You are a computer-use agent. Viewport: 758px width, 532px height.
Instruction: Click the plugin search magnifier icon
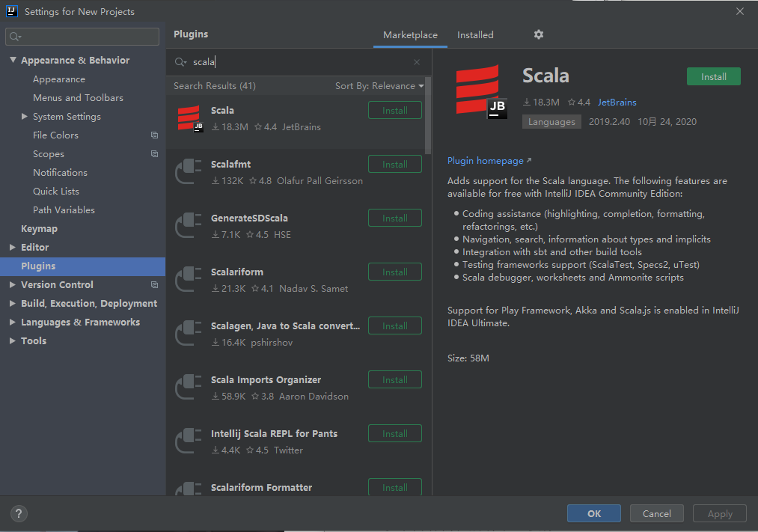click(180, 62)
